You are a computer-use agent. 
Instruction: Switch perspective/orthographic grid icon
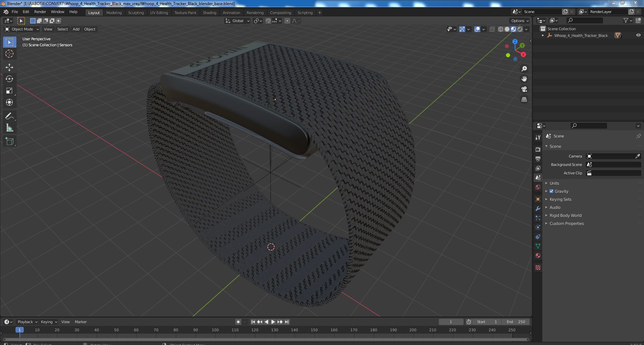524,100
